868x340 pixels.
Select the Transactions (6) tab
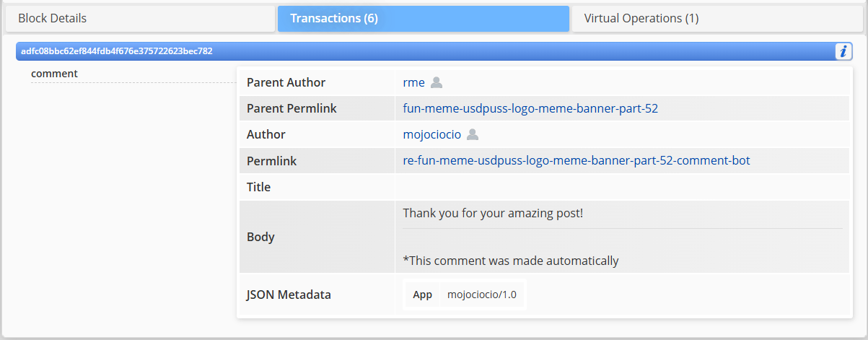(423, 19)
